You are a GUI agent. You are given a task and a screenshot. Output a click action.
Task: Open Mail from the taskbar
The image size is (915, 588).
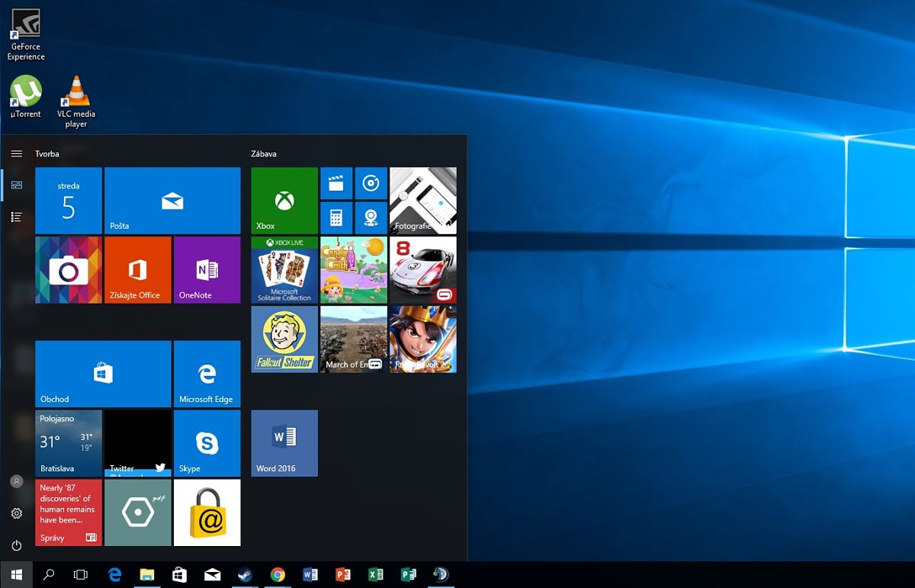(213, 575)
